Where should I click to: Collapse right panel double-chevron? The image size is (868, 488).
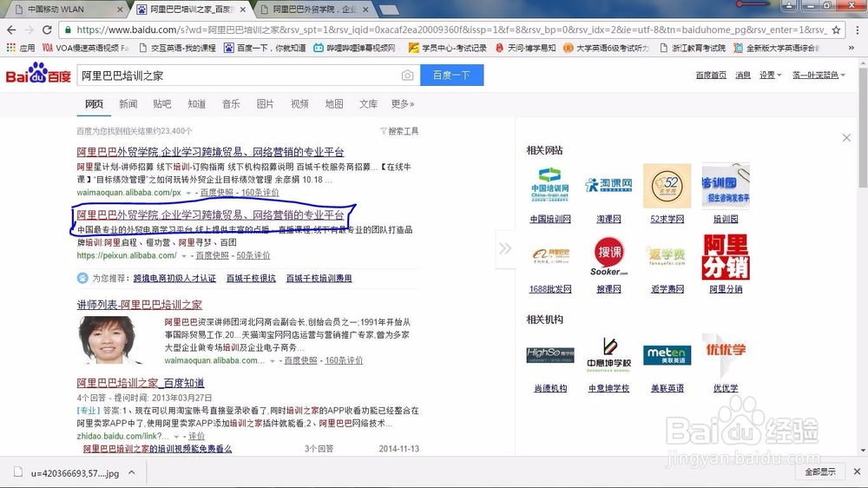505,248
